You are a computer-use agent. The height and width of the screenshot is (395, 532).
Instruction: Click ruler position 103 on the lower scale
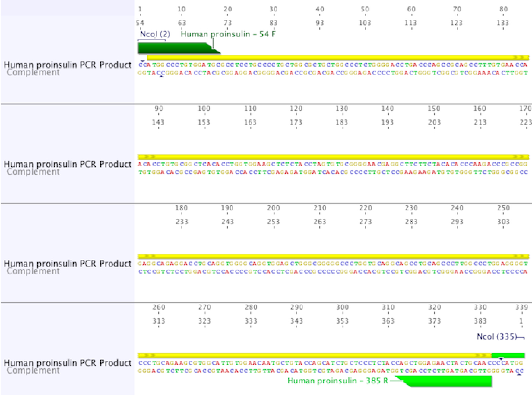pos(365,23)
